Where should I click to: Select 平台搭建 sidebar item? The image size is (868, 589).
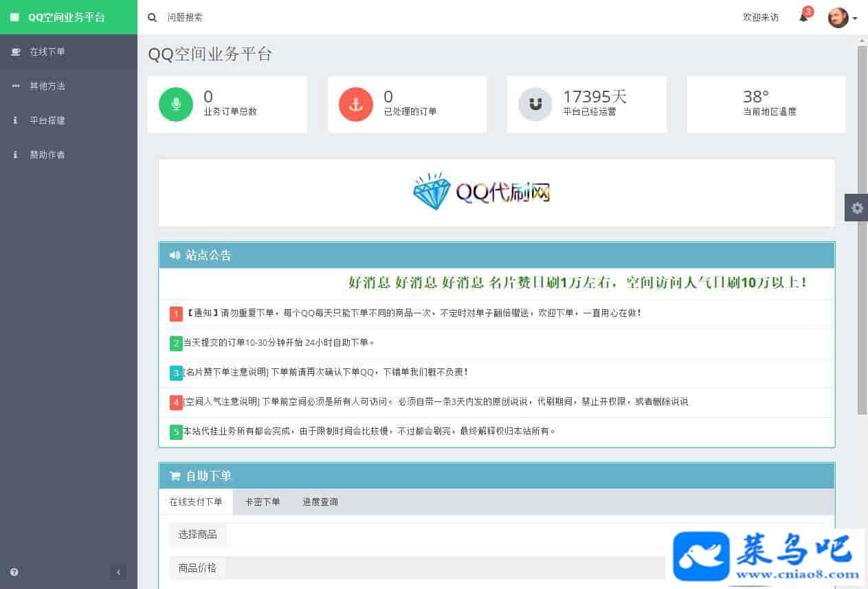pos(47,121)
